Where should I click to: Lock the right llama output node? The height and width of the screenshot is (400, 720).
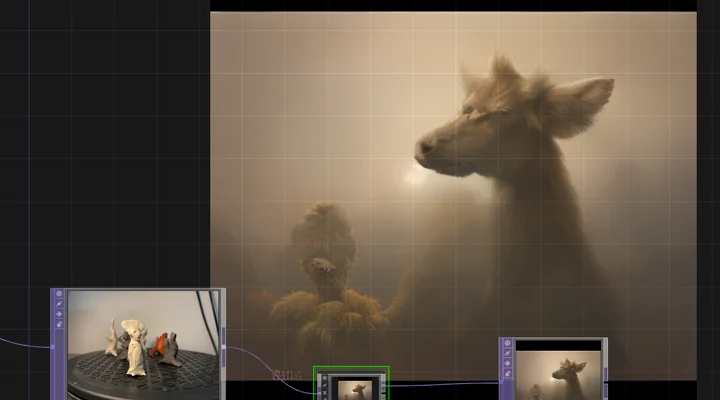point(507,373)
